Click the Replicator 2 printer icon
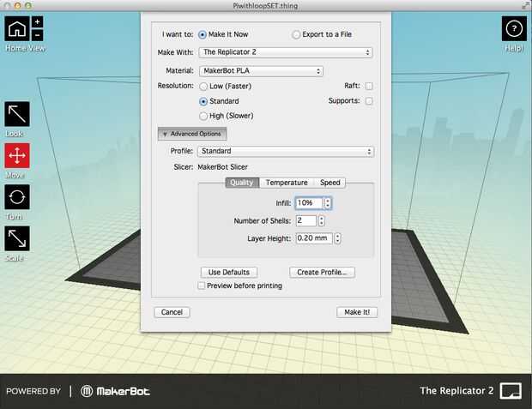This screenshot has width=532, height=409. point(511,391)
